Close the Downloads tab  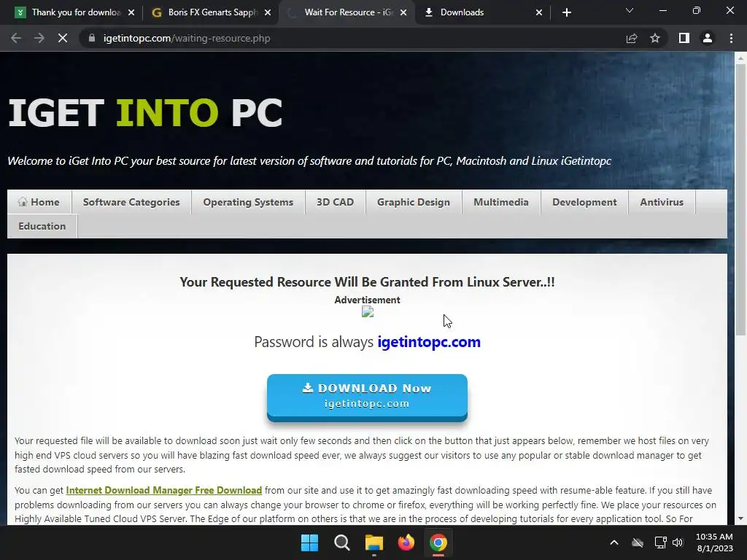(539, 12)
